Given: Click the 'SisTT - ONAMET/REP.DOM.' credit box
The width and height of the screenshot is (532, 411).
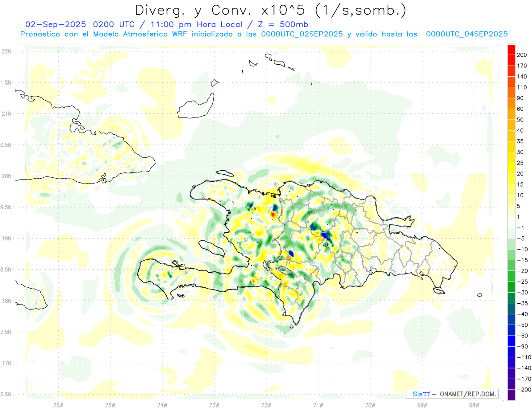Looking at the screenshot, I should coord(452,393).
